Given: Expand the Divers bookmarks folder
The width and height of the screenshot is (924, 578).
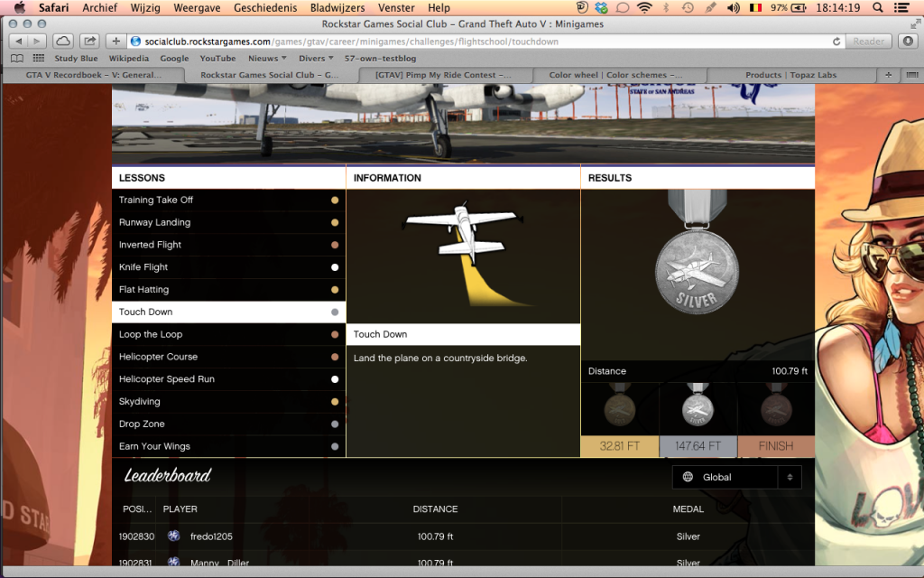Looking at the screenshot, I should (316, 59).
